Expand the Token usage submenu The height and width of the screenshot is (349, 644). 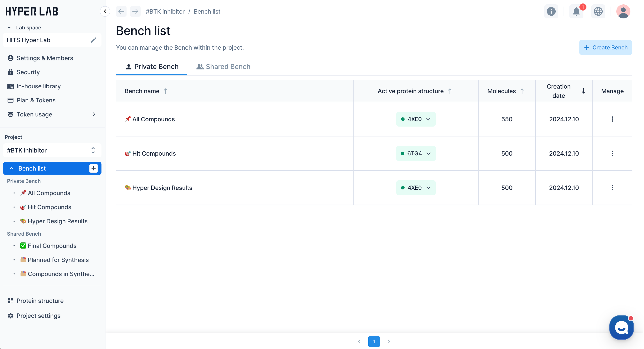(x=94, y=114)
